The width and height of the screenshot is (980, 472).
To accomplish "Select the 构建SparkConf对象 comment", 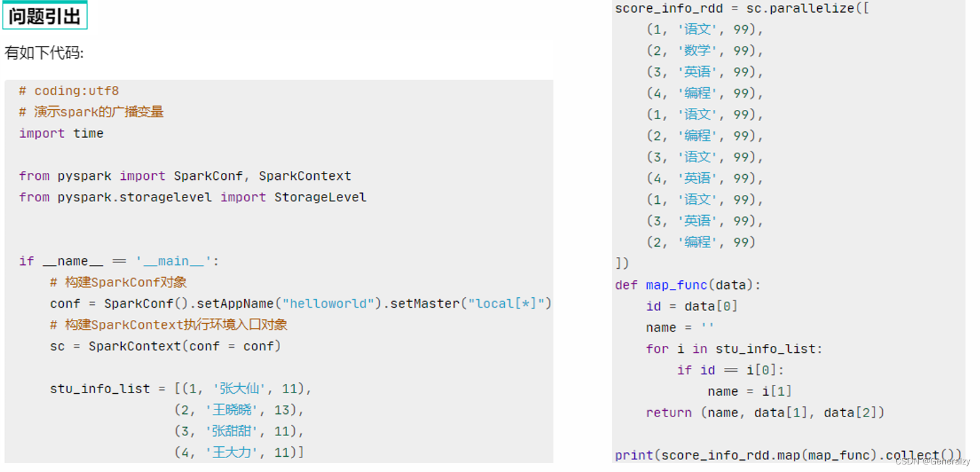I will click(119, 282).
